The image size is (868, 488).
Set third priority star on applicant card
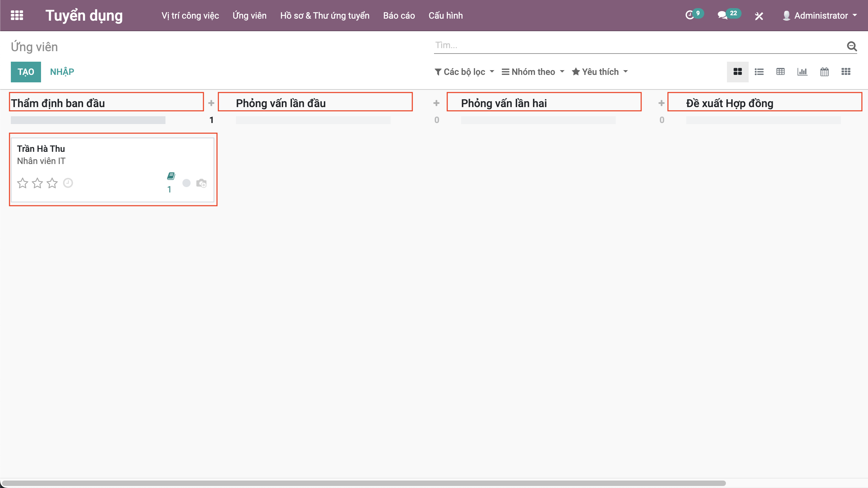tap(52, 183)
